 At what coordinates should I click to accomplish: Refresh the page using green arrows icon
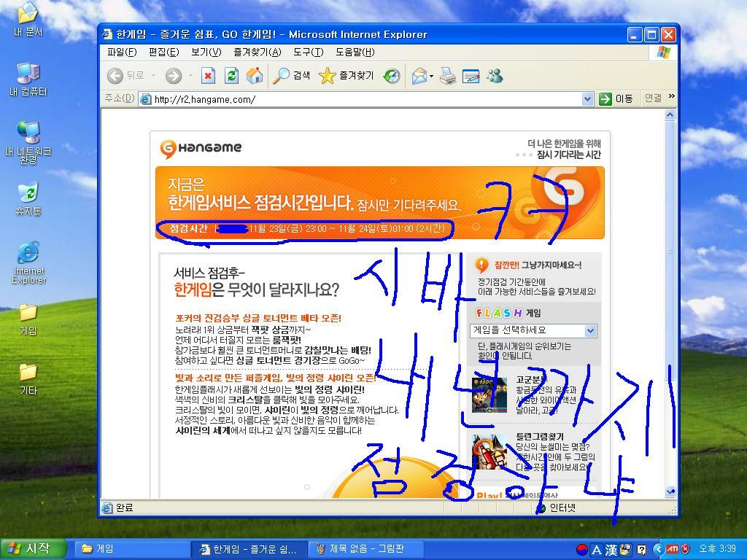click(231, 75)
